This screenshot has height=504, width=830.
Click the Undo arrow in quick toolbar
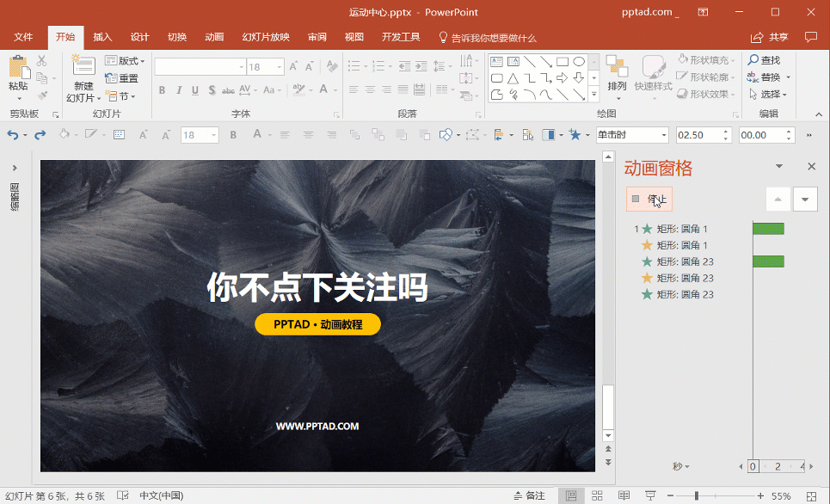[13, 135]
